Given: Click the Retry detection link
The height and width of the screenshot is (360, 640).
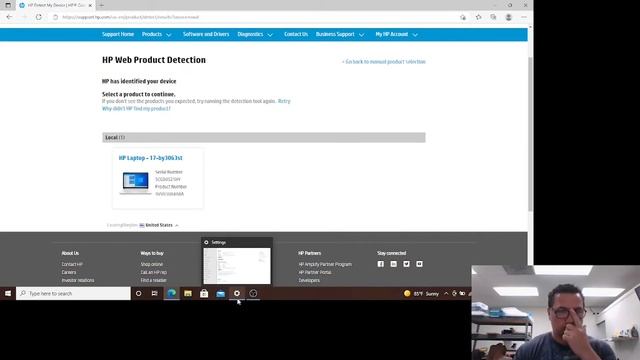Looking at the screenshot, I should click(x=284, y=101).
